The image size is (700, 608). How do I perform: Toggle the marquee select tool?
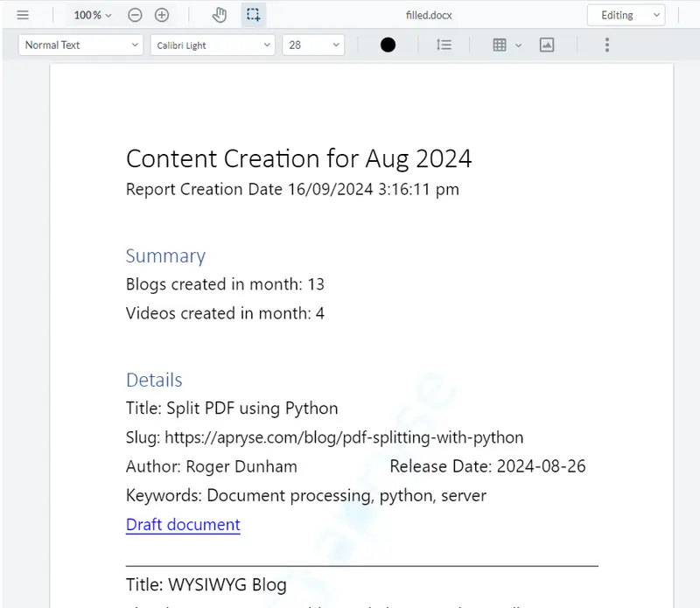tap(254, 15)
